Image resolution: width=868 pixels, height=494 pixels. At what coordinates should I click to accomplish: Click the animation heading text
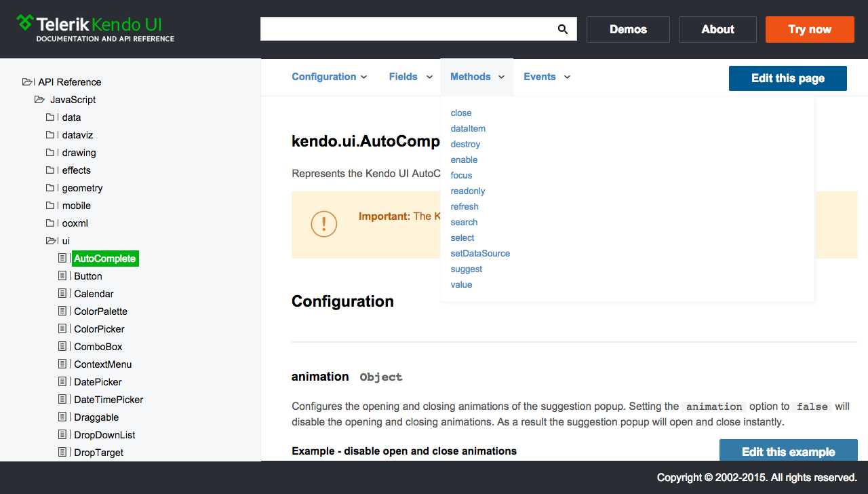[320, 377]
